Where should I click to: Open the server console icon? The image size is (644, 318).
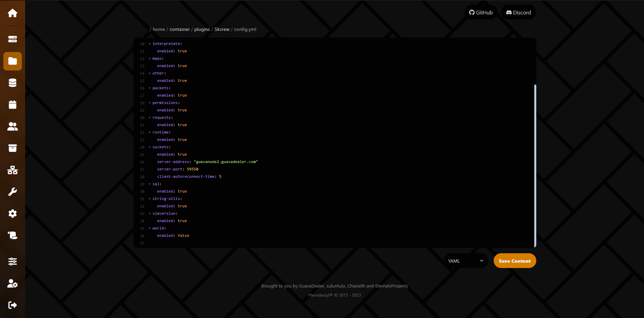(x=12, y=39)
